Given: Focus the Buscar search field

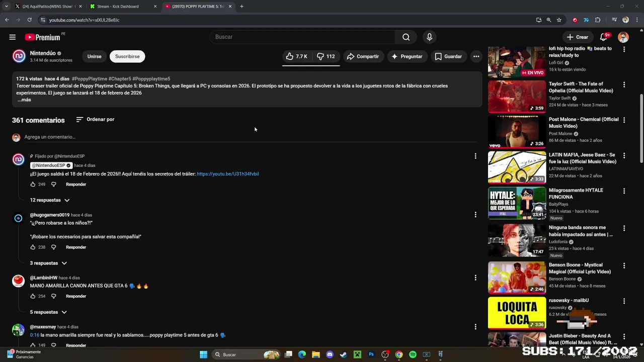Looking at the screenshot, I should (x=302, y=37).
